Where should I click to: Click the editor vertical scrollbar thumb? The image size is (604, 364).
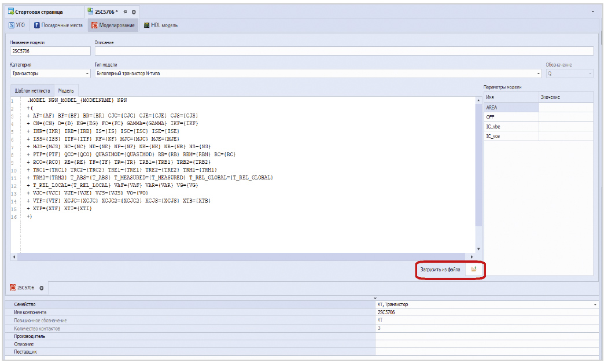(478, 164)
